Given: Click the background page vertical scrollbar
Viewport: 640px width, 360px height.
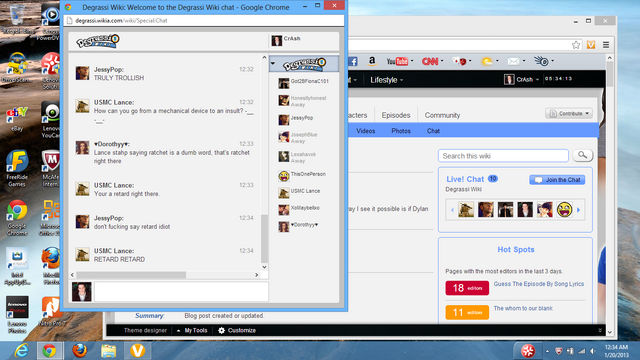Looking at the screenshot, I should pos(609,74).
